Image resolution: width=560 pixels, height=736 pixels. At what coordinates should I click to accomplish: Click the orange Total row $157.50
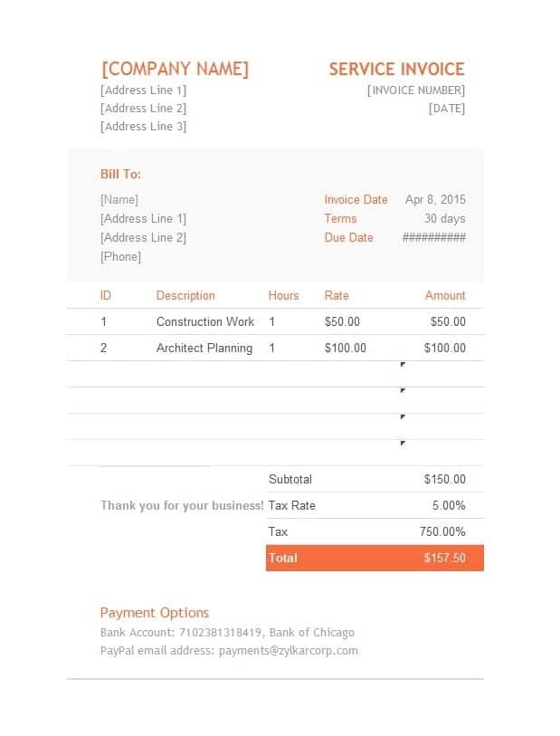pos(375,558)
